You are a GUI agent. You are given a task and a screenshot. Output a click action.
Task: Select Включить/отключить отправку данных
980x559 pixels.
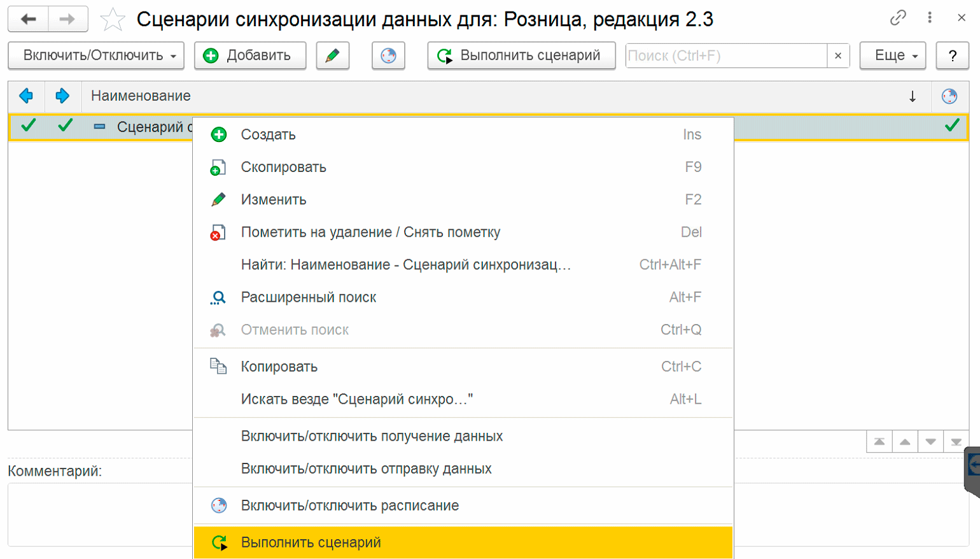click(x=463, y=469)
